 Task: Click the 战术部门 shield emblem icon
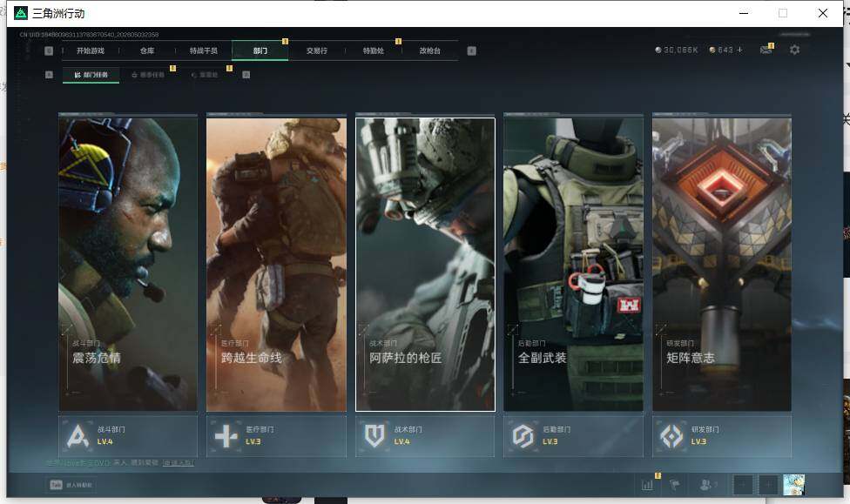[x=374, y=436]
